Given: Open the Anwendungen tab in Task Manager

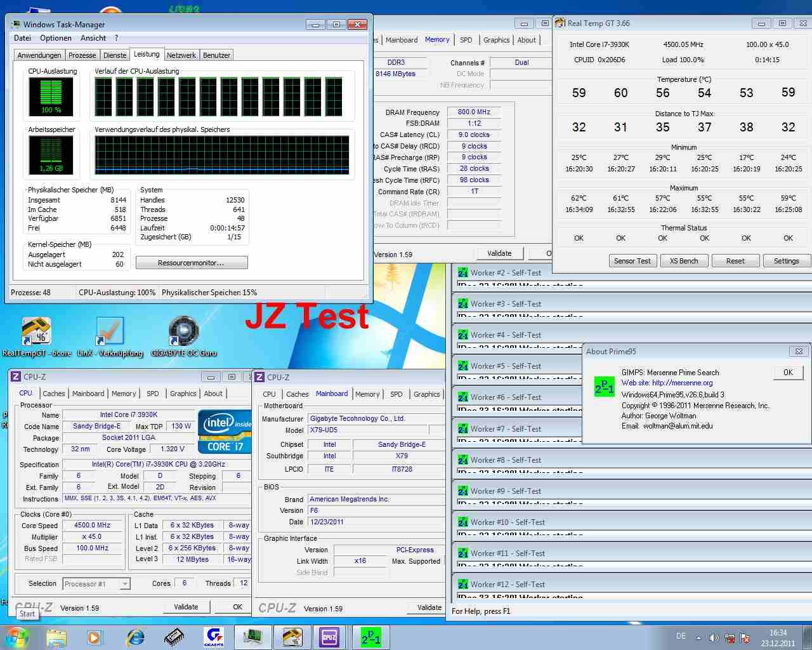Looking at the screenshot, I should click(x=39, y=55).
